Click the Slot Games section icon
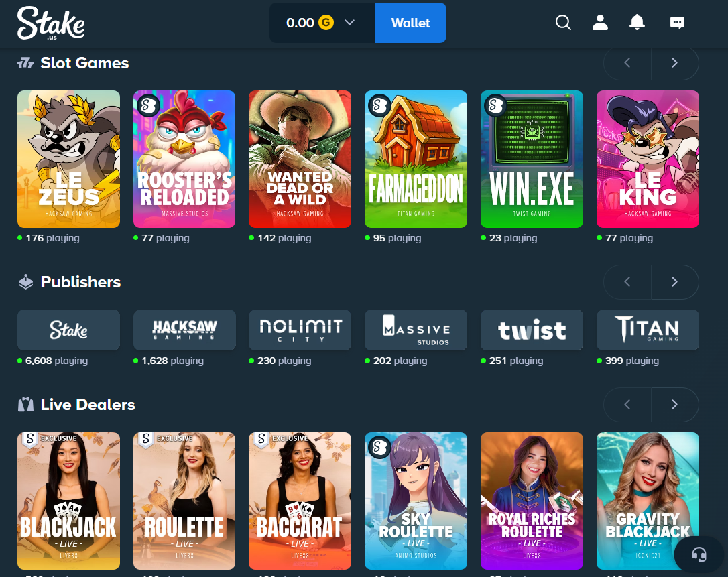 25,62
